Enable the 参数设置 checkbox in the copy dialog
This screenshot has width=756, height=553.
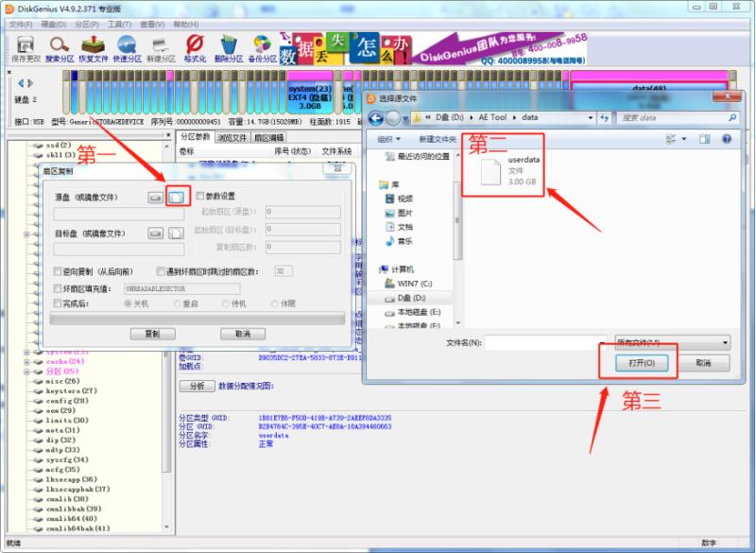coord(200,196)
